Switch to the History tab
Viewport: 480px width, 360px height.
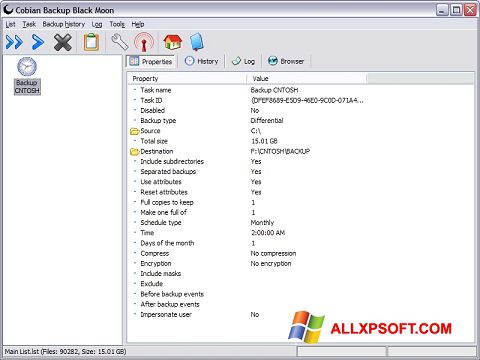[201, 61]
